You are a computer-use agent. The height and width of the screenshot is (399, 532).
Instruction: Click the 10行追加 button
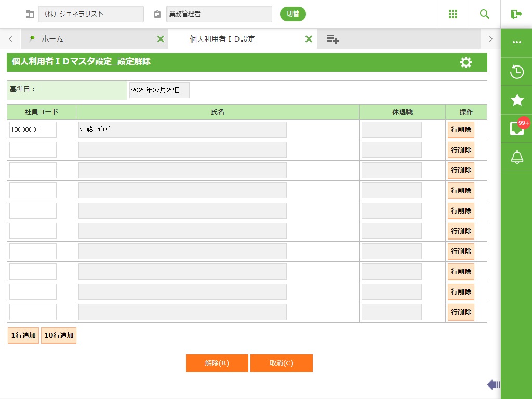coord(59,336)
